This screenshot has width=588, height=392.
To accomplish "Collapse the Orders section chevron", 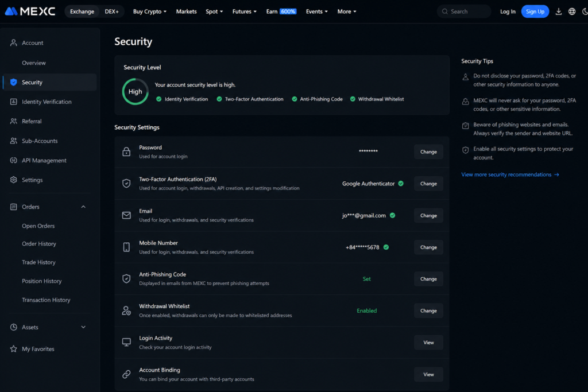I will pos(83,207).
